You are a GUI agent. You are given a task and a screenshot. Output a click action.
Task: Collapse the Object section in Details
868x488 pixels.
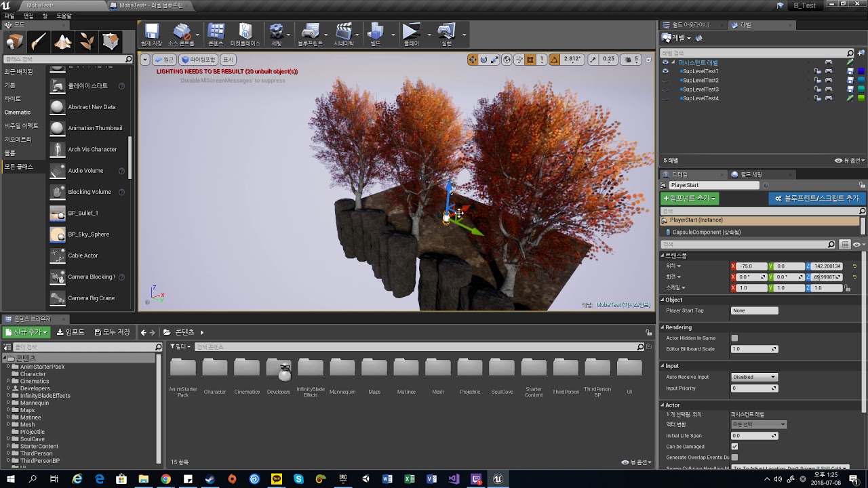(x=663, y=300)
